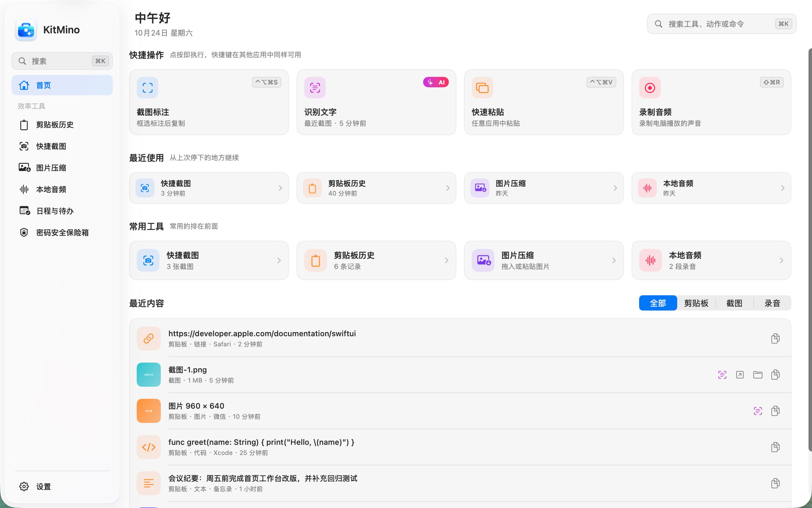The image size is (812, 508).
Task: Copy the developer.apple.com link entry
Action: [775, 338]
